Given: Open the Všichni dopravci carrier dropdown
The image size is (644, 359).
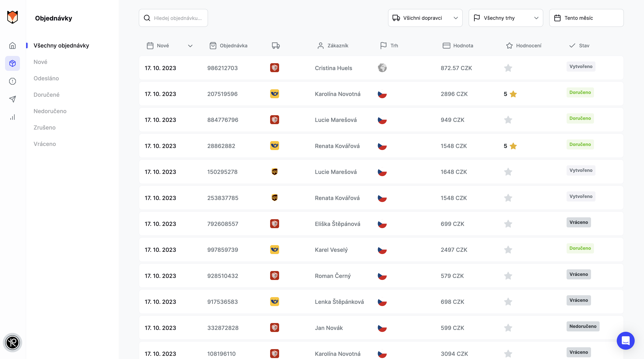Looking at the screenshot, I should coord(425,18).
